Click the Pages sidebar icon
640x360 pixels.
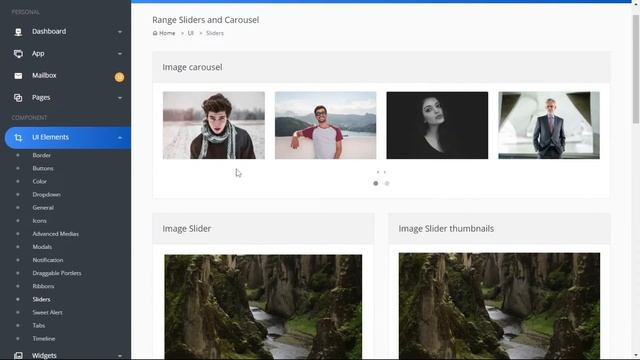click(18, 98)
